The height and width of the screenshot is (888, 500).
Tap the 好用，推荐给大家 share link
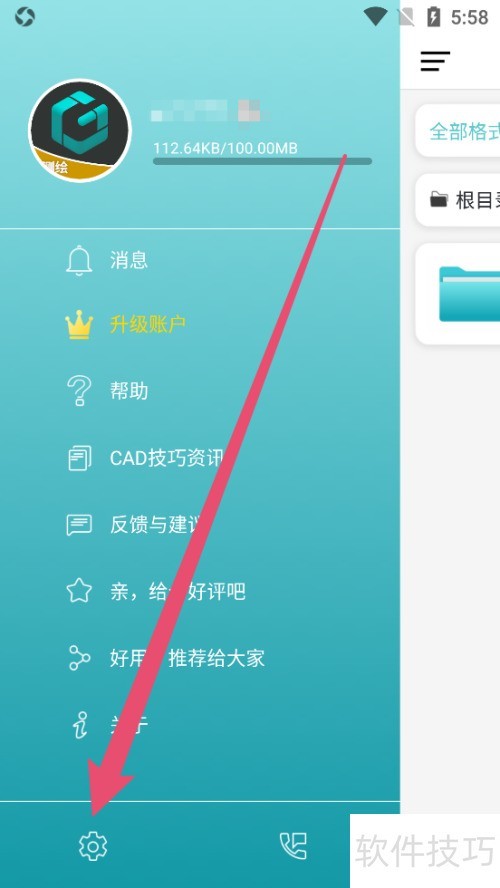pyautogui.click(x=187, y=658)
